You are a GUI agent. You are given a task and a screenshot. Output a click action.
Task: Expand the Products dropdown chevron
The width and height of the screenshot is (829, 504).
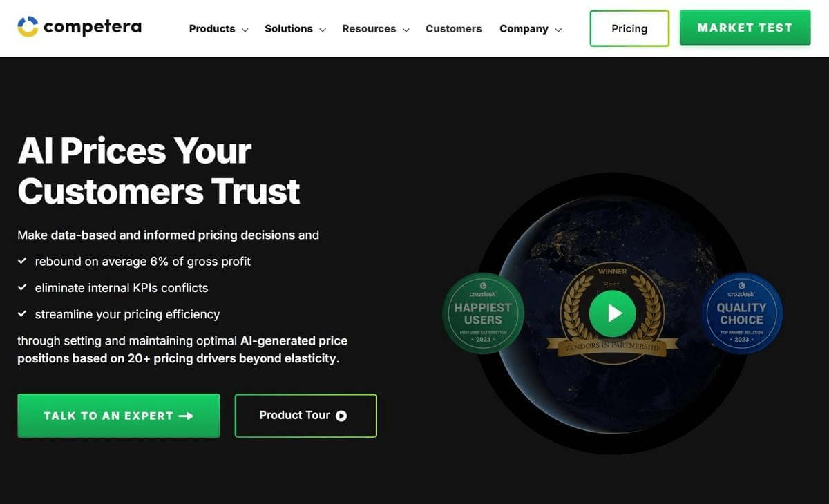(245, 30)
